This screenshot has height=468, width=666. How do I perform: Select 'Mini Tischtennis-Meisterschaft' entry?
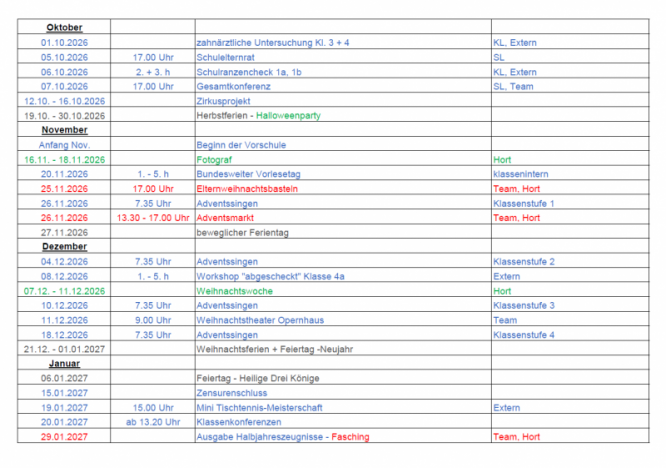click(259, 408)
